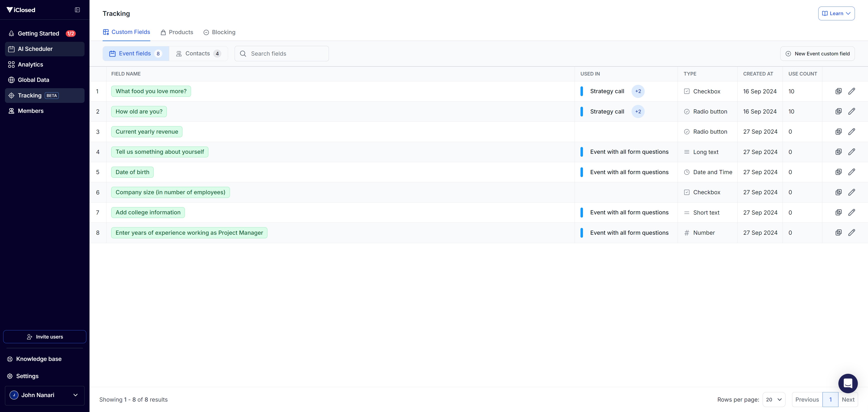Screen dimensions: 868x412
Task: Click the duplicate icon for 'Add college information'
Action: [x=838, y=212]
